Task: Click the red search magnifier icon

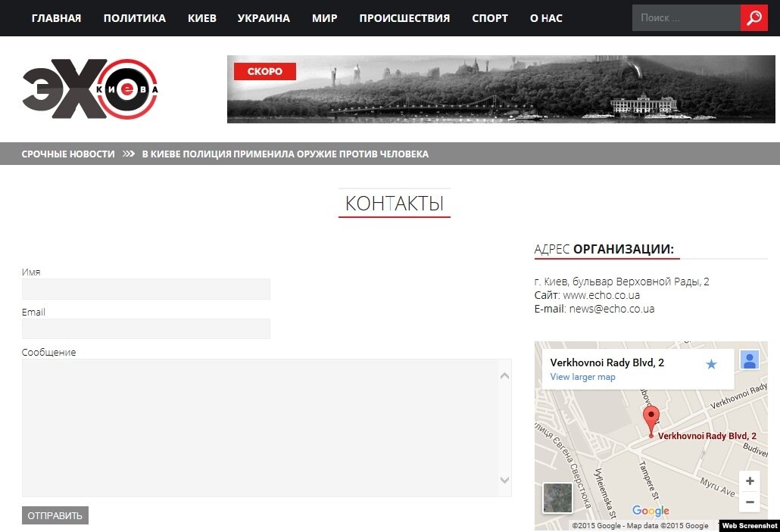Action: (x=753, y=18)
